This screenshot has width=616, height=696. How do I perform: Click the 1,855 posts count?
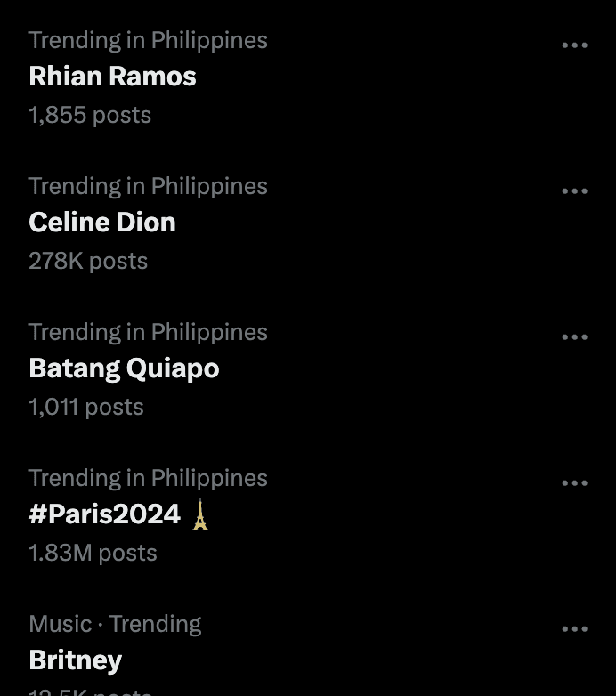coord(90,115)
